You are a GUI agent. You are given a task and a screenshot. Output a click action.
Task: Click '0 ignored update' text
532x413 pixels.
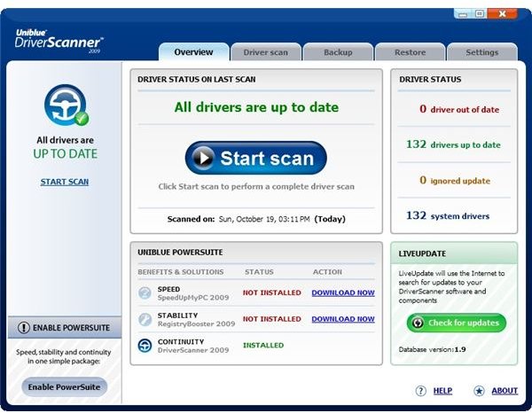click(x=455, y=181)
